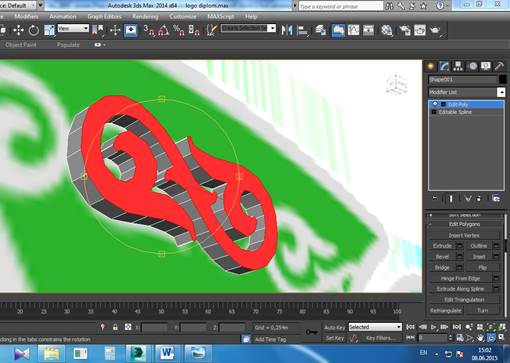Image resolution: width=510 pixels, height=363 pixels.
Task: Toggle Spinner Snap icon
Action: [194, 30]
